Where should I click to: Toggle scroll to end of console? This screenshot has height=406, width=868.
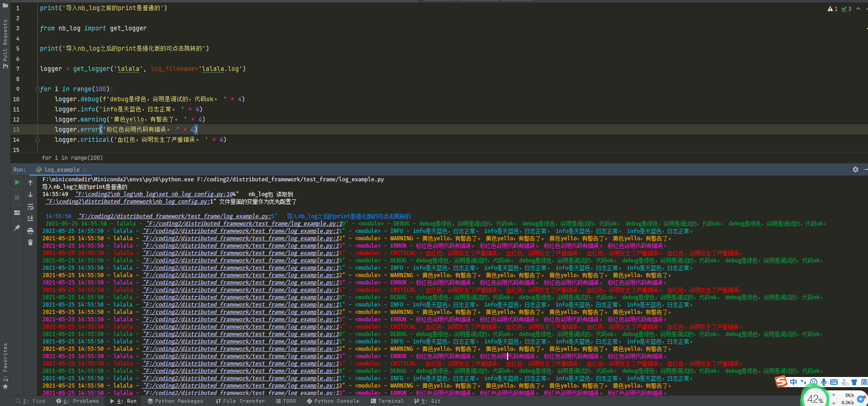(x=30, y=219)
